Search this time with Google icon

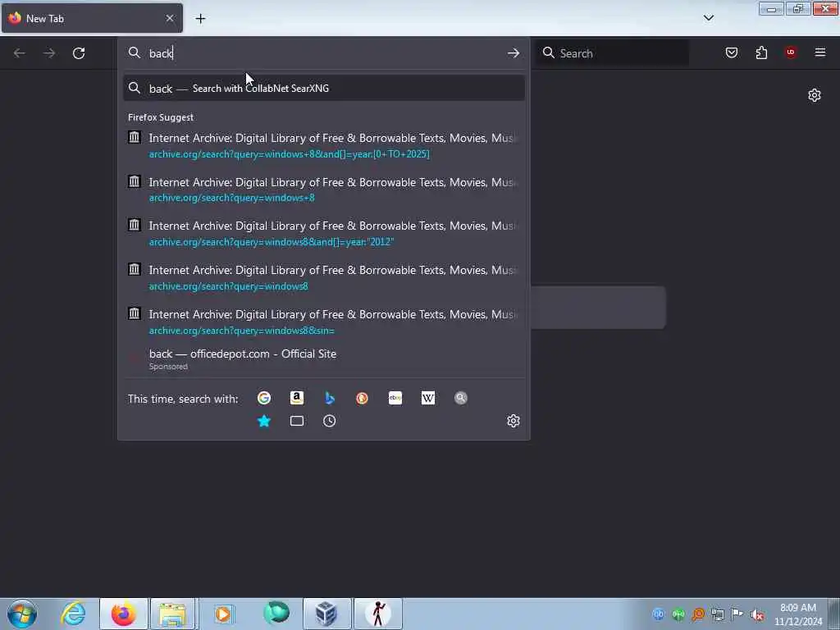[x=263, y=398]
